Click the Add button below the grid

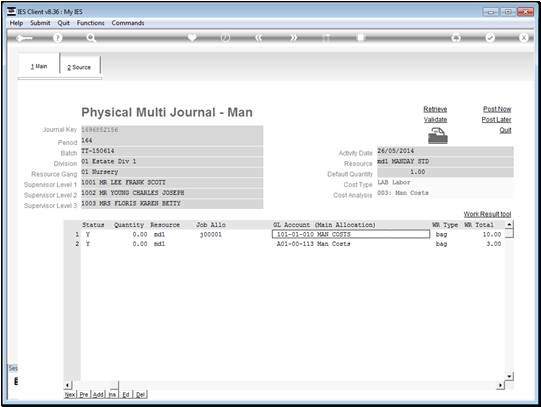98,395
